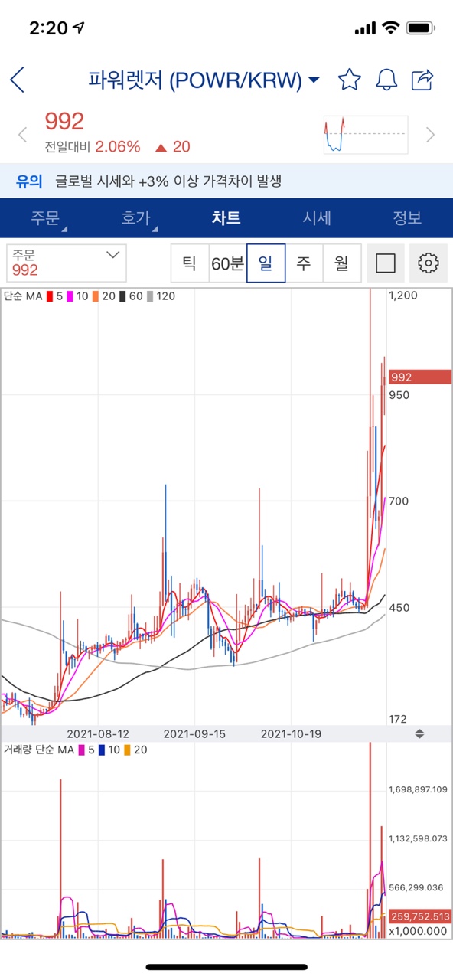Tap the 거래량 단순 MA legend label
Screen dimensions: 453x980
38,750
